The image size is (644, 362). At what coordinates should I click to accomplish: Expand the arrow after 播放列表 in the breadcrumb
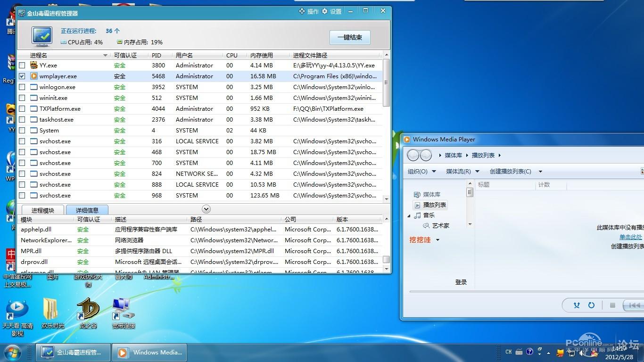(x=500, y=156)
